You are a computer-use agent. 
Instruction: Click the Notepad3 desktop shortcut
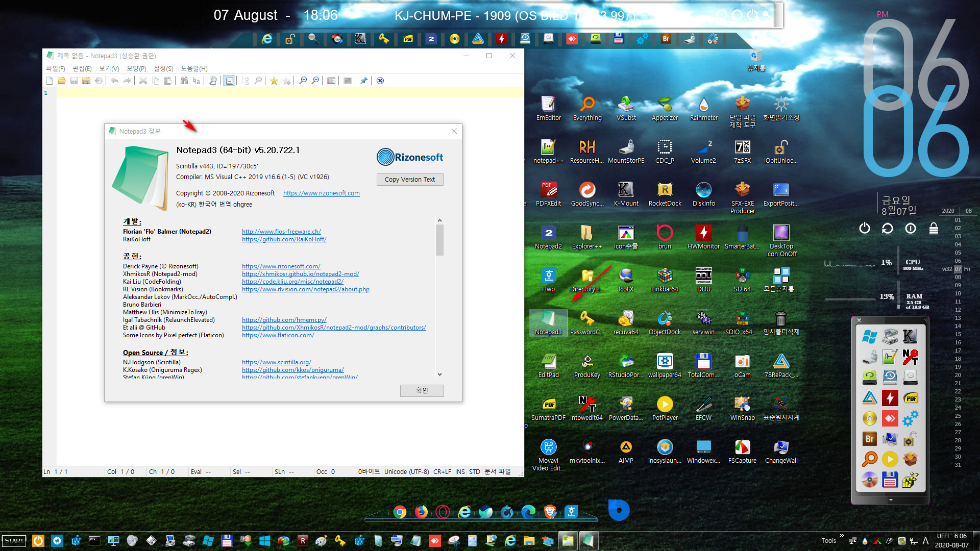click(x=548, y=323)
